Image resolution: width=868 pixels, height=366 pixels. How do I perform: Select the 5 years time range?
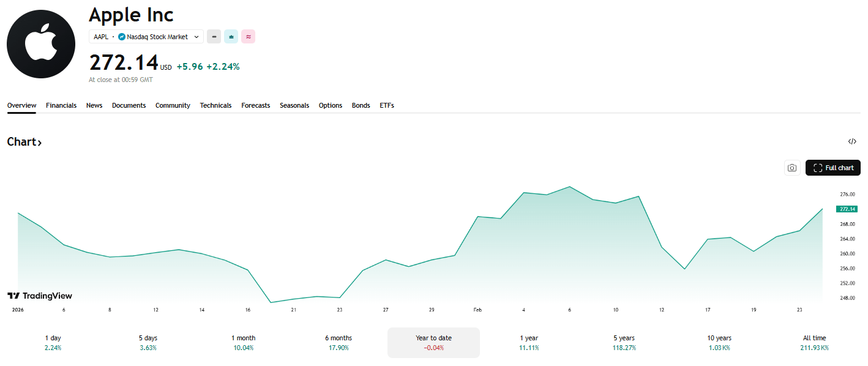point(624,342)
